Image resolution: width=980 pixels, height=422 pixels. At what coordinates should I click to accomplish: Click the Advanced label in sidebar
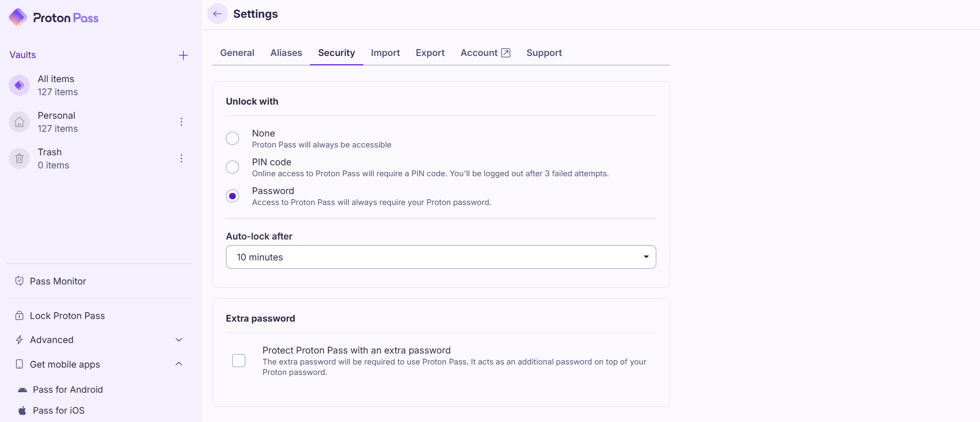click(x=52, y=340)
